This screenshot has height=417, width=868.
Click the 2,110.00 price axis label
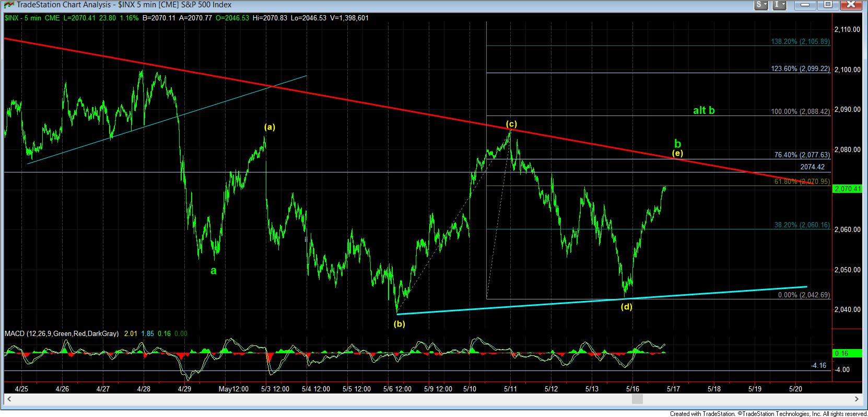847,29
